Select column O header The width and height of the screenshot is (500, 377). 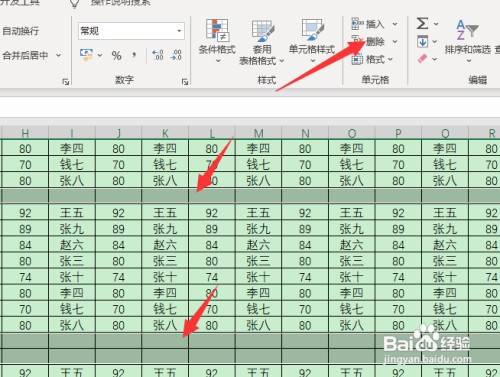tap(352, 133)
